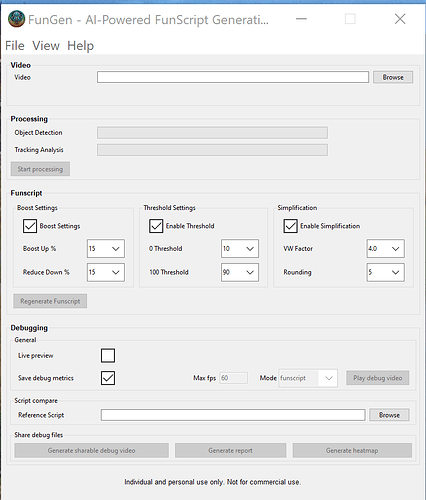Click the 'Object Detection' label
The height and width of the screenshot is (500, 426).
(38, 133)
